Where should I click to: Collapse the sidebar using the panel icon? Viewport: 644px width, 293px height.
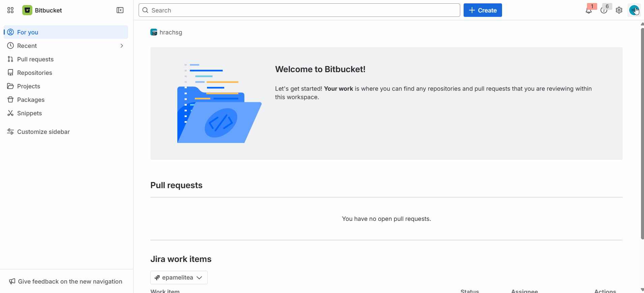[120, 10]
